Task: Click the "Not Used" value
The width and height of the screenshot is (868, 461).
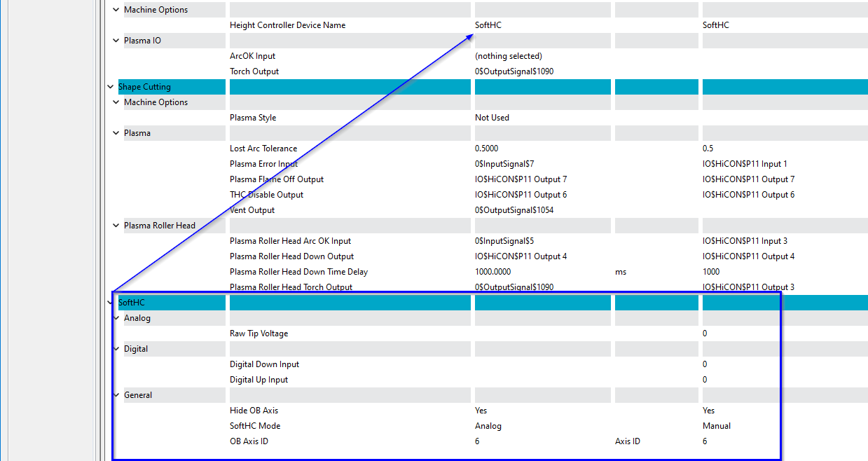Action: point(492,118)
